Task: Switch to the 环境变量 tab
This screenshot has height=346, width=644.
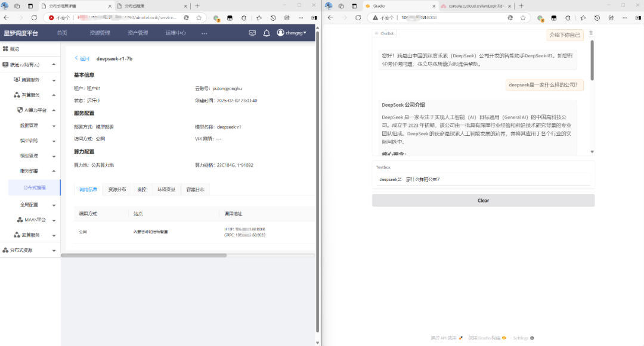Action: (x=166, y=189)
